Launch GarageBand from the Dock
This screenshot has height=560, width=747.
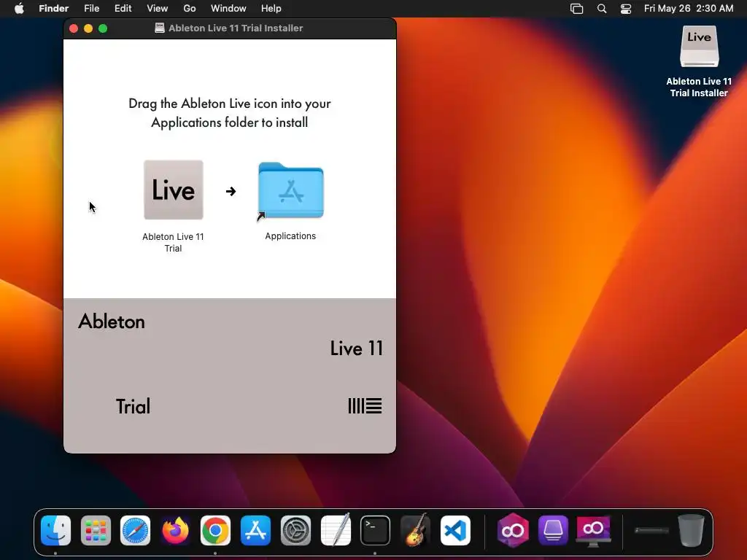pos(415,529)
